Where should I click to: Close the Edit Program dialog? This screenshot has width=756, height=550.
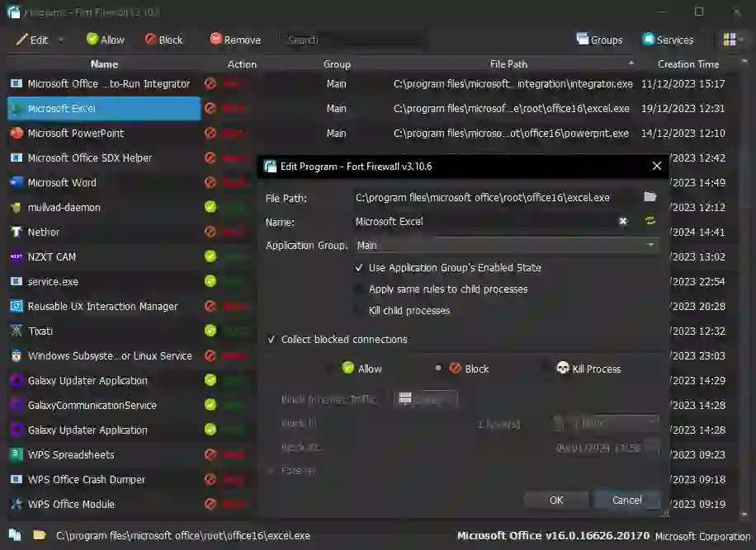point(656,167)
